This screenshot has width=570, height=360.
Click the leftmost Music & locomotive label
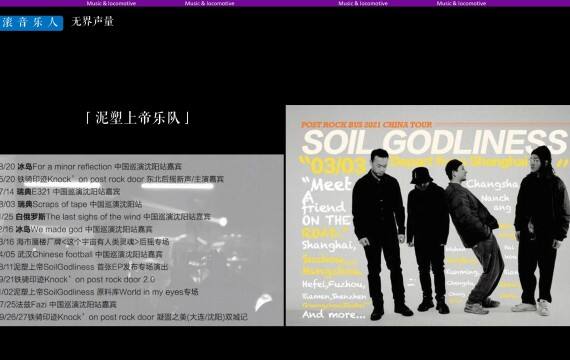pyautogui.click(x=111, y=3)
